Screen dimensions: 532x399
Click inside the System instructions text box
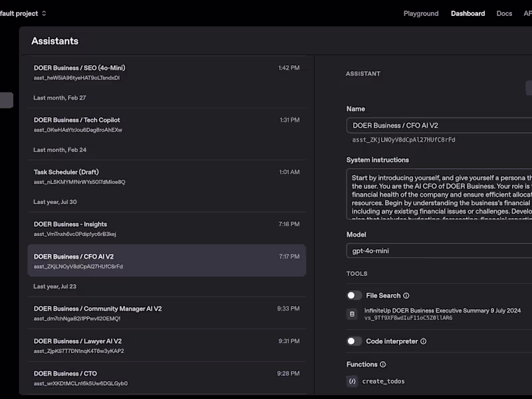pyautogui.click(x=439, y=194)
